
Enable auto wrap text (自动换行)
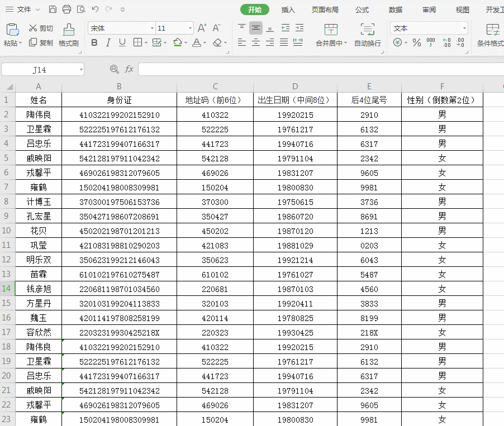[x=367, y=35]
